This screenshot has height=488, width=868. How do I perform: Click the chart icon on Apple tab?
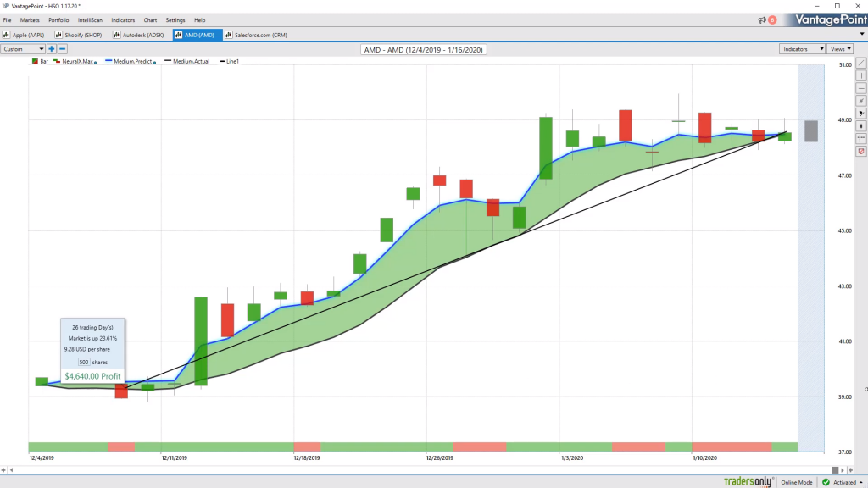(6, 35)
